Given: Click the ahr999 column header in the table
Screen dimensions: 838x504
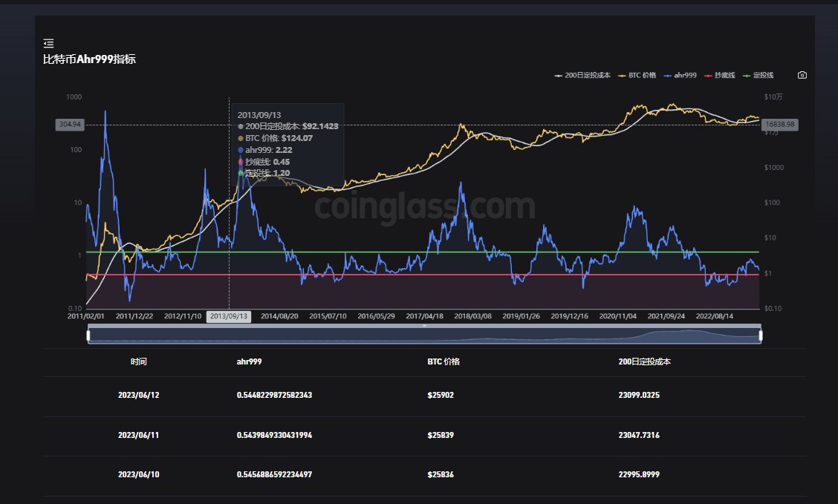Looking at the screenshot, I should tap(249, 362).
